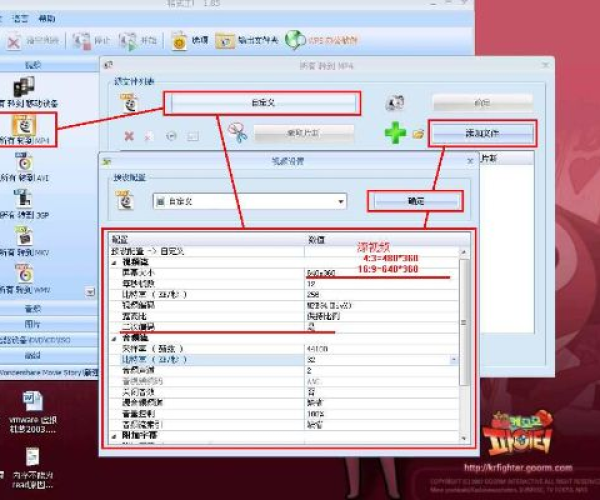Viewport: 600px width, 500px height.
Task: Select the screen size value 640x360
Action: pos(321,273)
